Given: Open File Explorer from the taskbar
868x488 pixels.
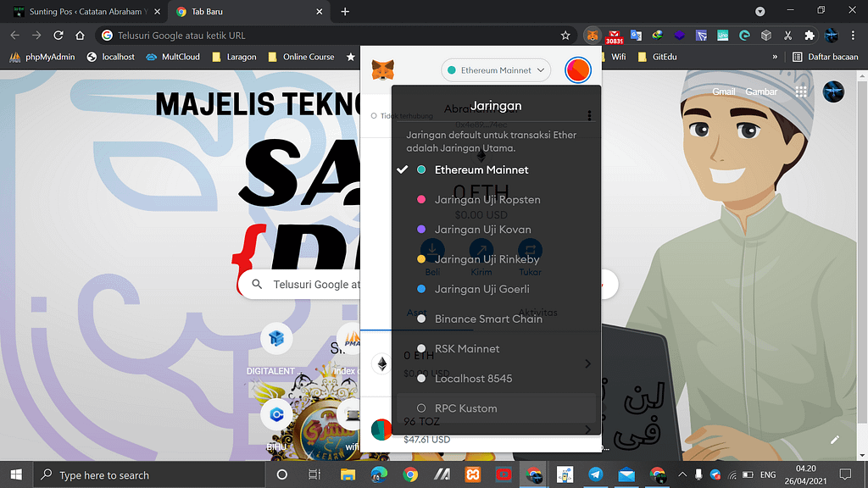Looking at the screenshot, I should pos(348,474).
